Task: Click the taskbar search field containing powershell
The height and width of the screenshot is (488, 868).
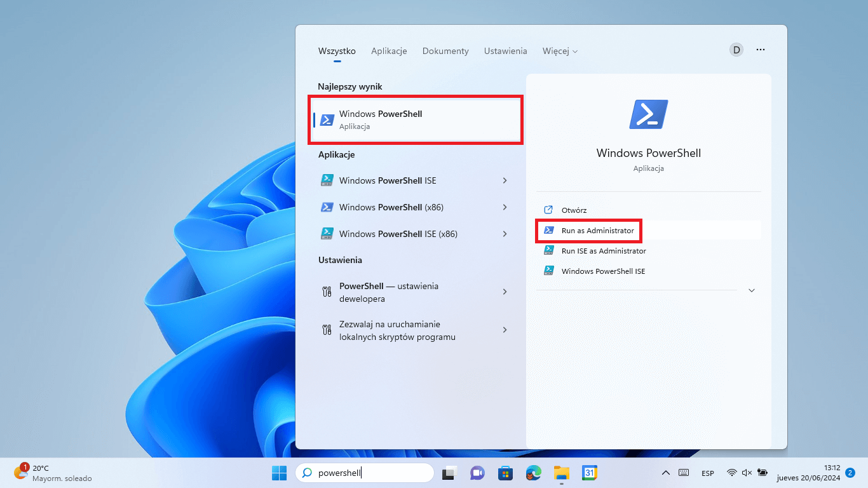Action: pos(365,473)
